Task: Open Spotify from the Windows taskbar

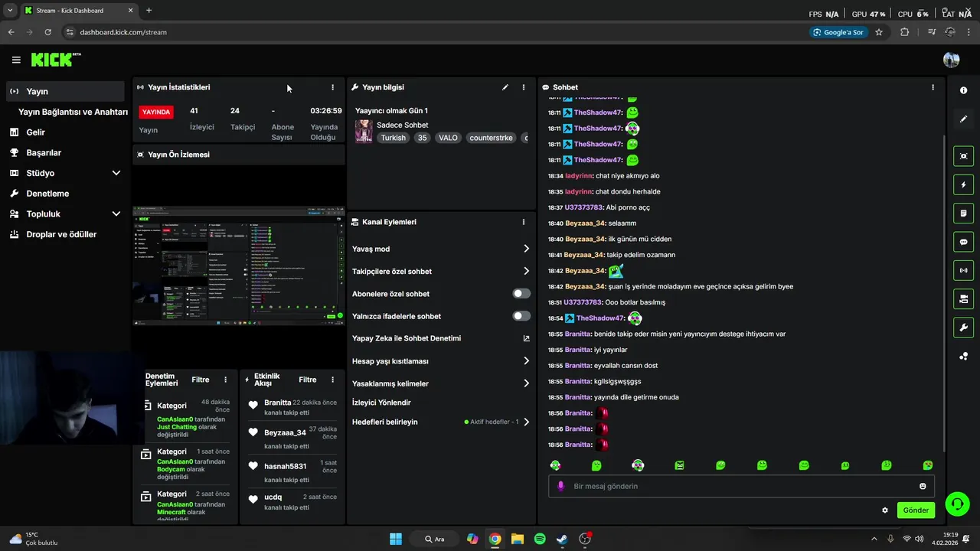Action: [x=540, y=539]
